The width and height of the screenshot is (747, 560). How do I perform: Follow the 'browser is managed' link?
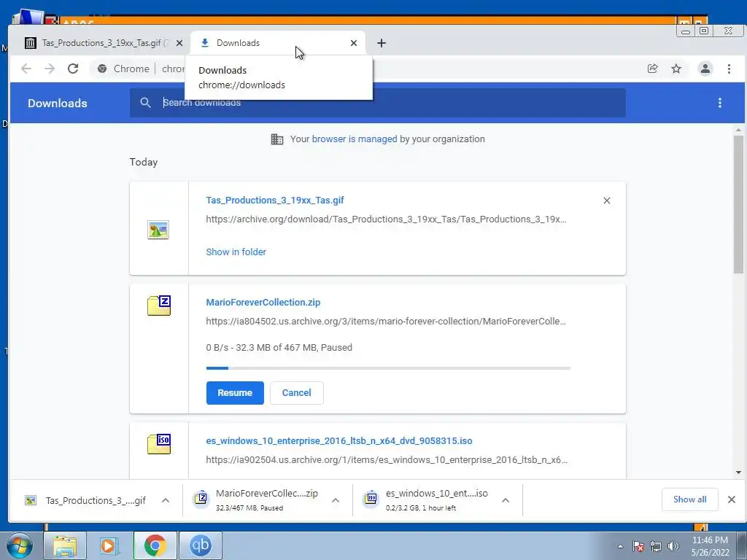[355, 139]
